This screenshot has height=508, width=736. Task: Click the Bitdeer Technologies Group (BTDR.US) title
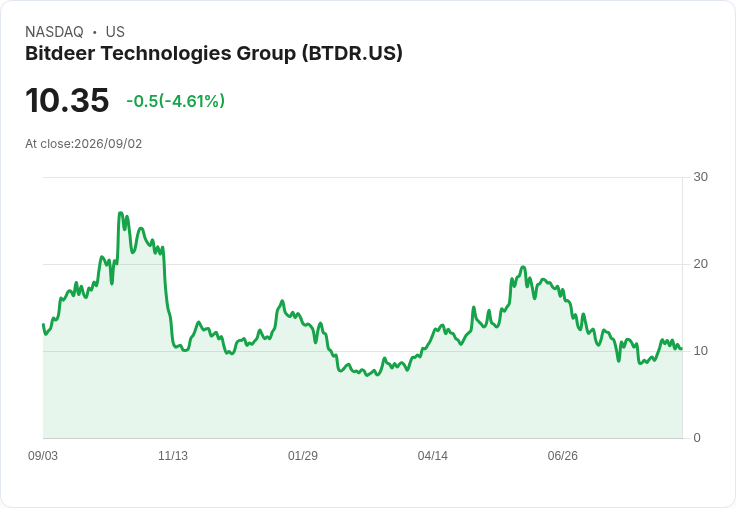tap(214, 54)
